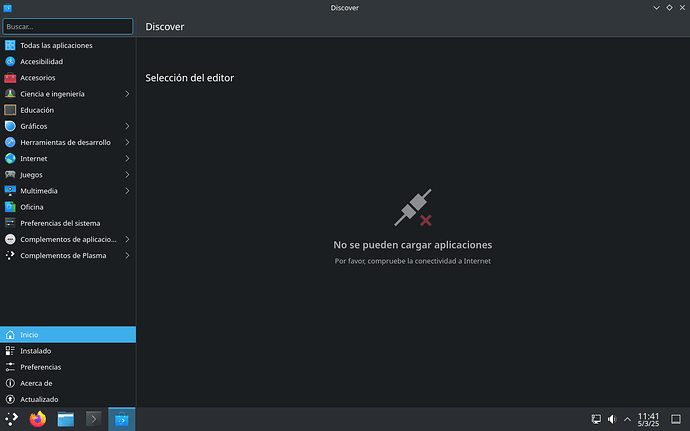
Task: Open the Accesibilidad category label
Action: click(41, 62)
